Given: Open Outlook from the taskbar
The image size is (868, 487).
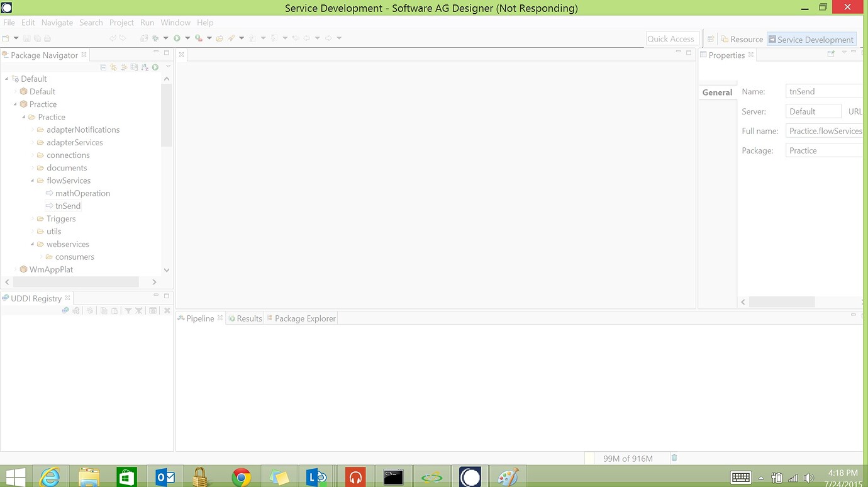Looking at the screenshot, I should pyautogui.click(x=165, y=478).
